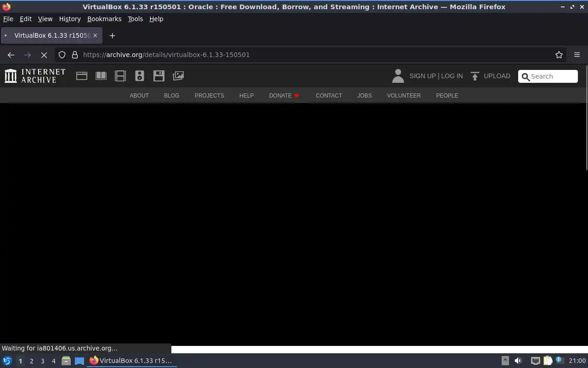This screenshot has height=368, width=588.
Task: Switch to workspace 4
Action: coord(53,361)
